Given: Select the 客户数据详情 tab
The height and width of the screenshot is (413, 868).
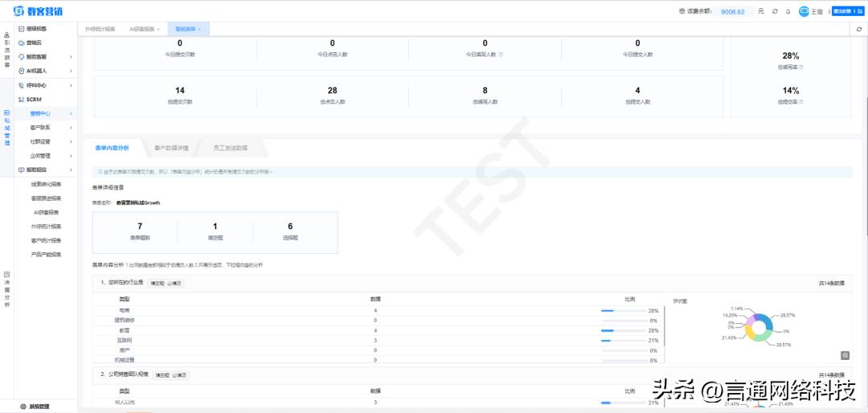Looking at the screenshot, I should [x=171, y=148].
